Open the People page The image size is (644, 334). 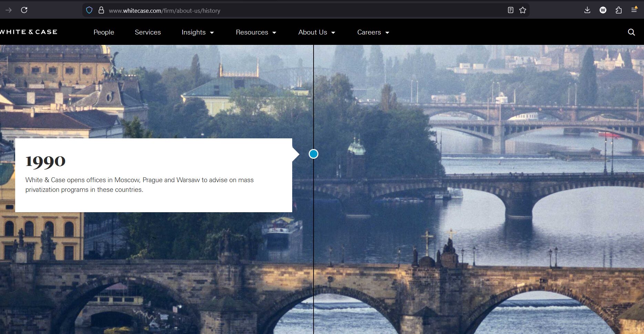click(104, 32)
